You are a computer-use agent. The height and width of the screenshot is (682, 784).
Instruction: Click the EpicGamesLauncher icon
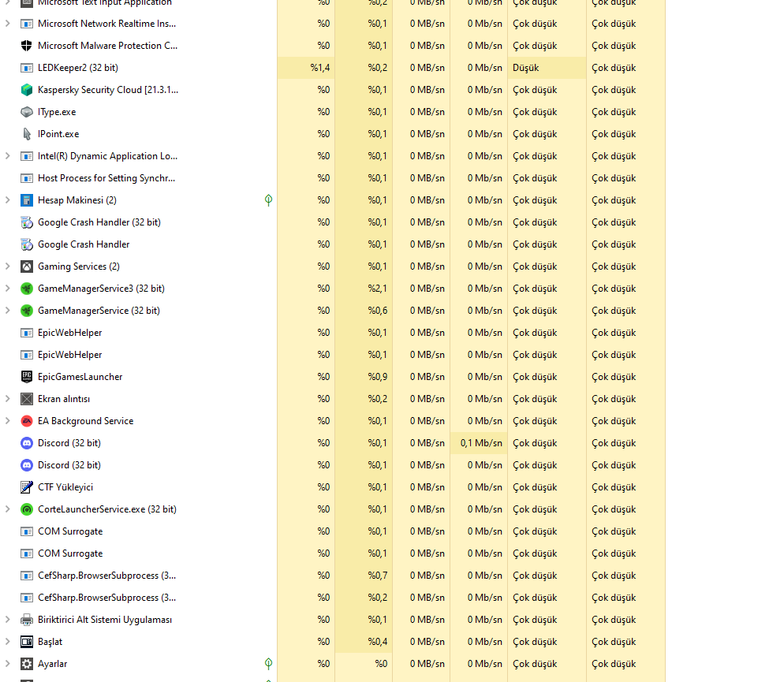[27, 377]
